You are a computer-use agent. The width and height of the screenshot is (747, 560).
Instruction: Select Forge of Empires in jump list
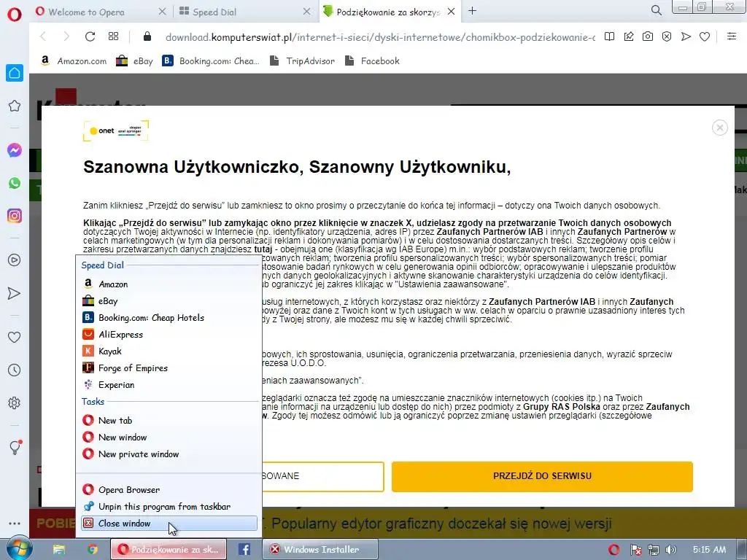pyautogui.click(x=169, y=368)
